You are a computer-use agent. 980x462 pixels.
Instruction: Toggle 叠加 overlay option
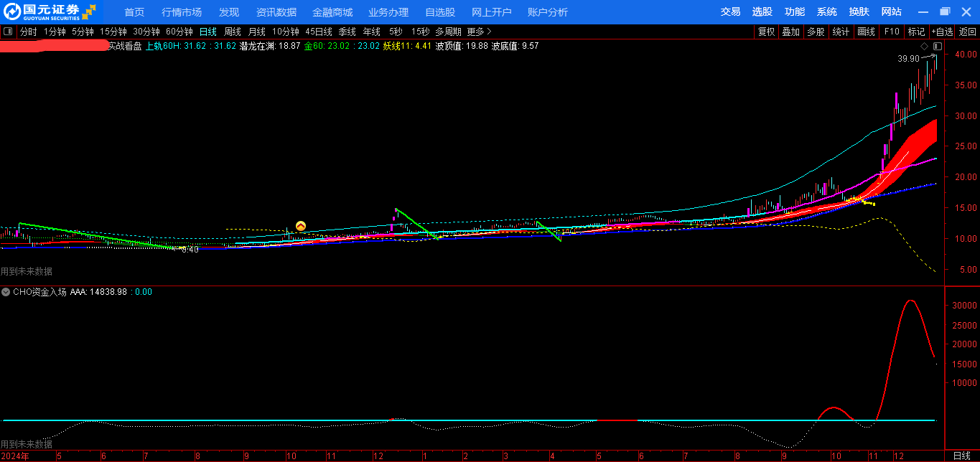point(790,32)
